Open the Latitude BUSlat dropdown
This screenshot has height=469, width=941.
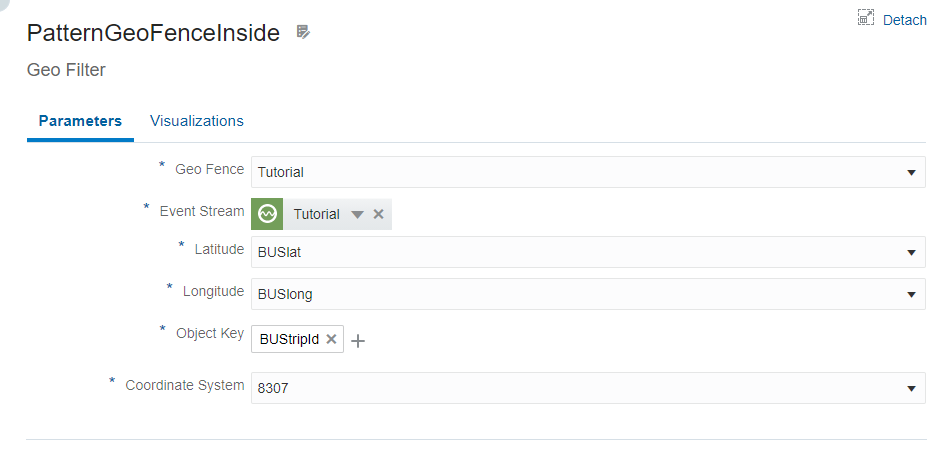(x=910, y=253)
